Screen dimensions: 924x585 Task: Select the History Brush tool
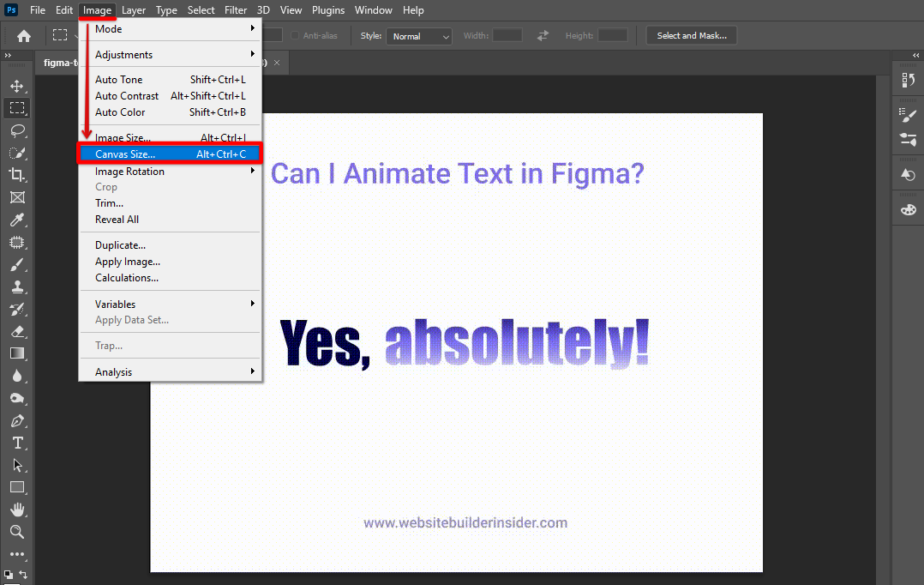click(17, 309)
